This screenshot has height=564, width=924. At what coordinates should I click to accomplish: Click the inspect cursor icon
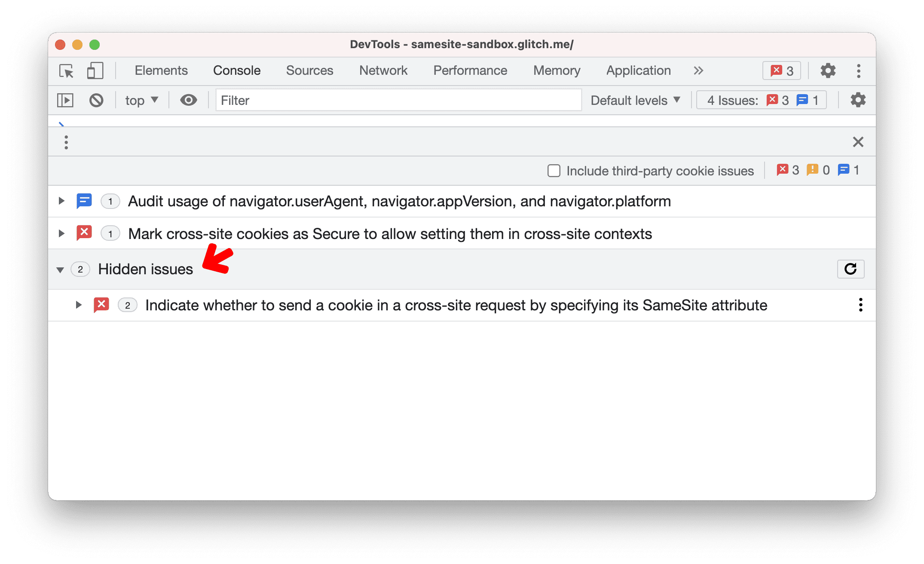[67, 70]
